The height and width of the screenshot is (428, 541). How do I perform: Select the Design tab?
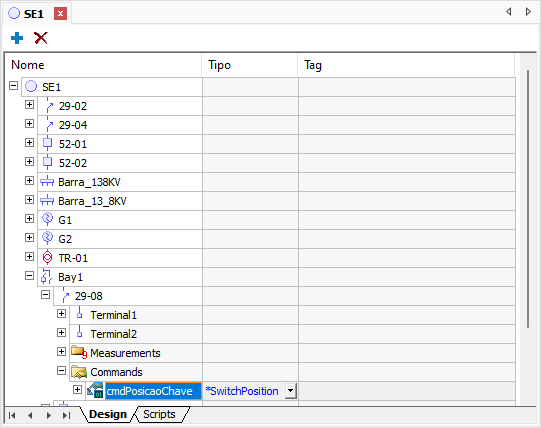(x=108, y=414)
